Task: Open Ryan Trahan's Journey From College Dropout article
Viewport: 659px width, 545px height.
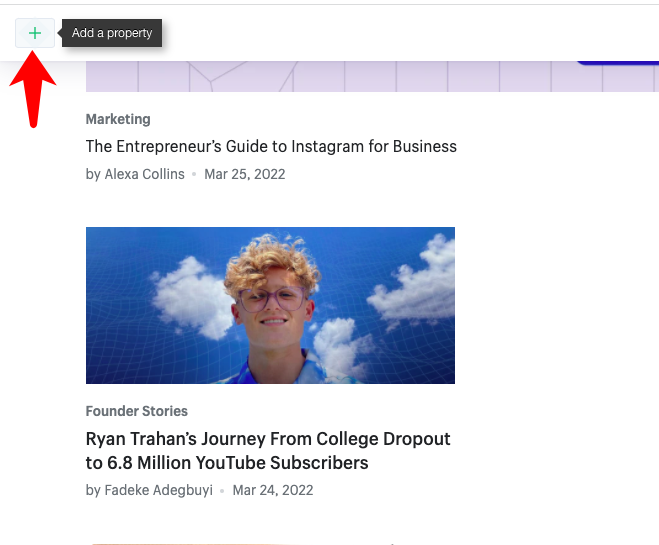Action: click(268, 451)
